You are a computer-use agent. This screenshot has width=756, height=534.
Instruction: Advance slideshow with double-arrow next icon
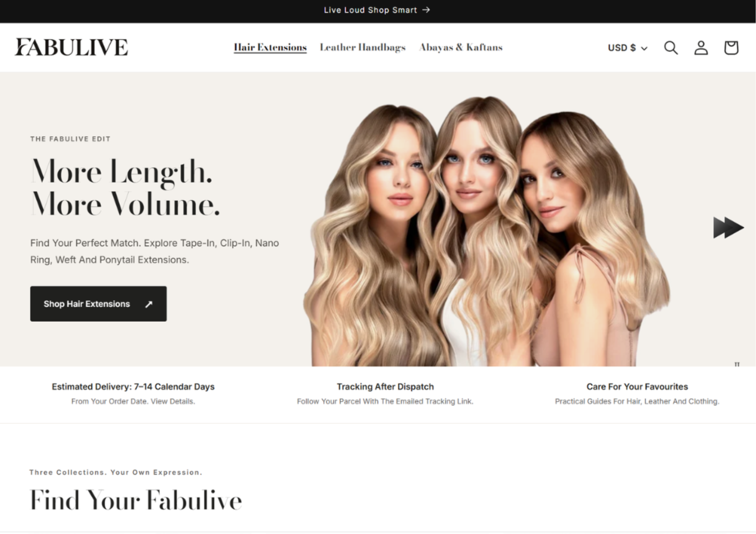728,227
